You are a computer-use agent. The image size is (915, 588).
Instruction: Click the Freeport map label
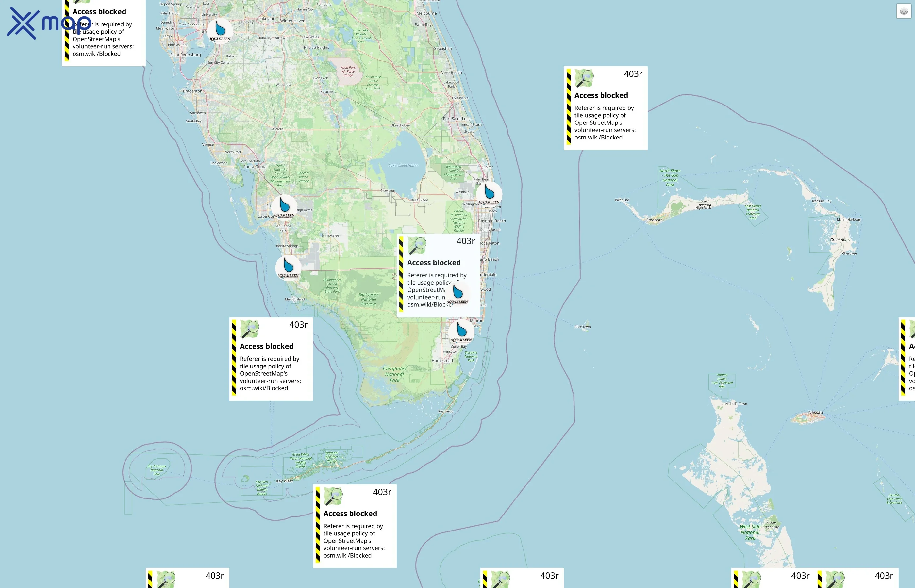(x=654, y=220)
